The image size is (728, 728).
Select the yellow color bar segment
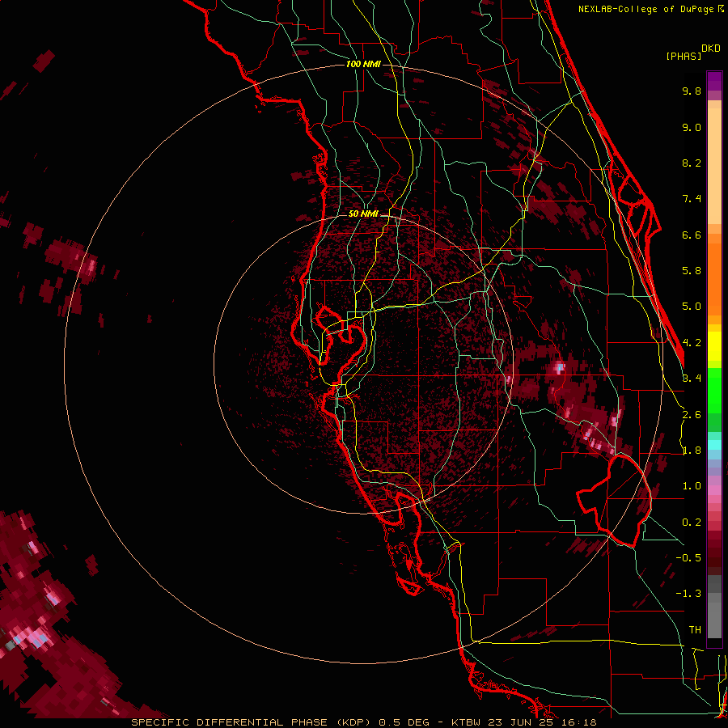click(x=714, y=346)
